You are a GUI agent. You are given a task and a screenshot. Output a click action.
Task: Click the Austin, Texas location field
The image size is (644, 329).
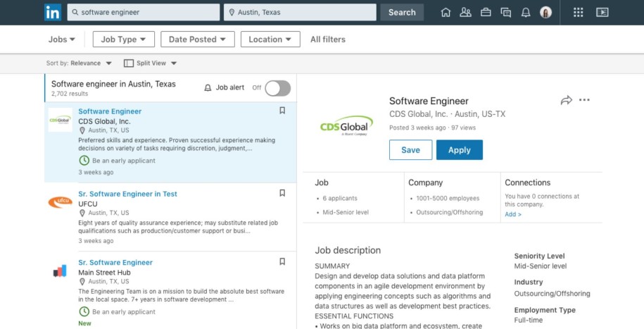300,13
